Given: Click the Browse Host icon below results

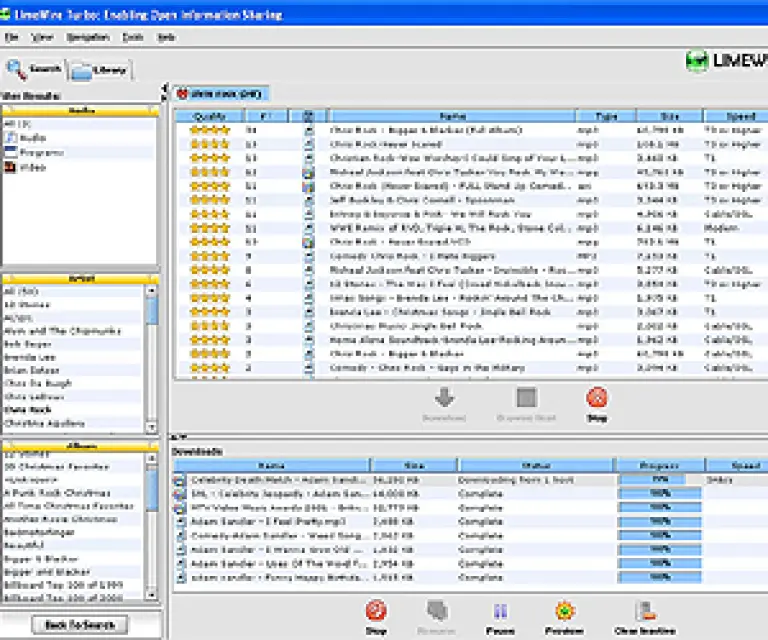Looking at the screenshot, I should (x=527, y=397).
